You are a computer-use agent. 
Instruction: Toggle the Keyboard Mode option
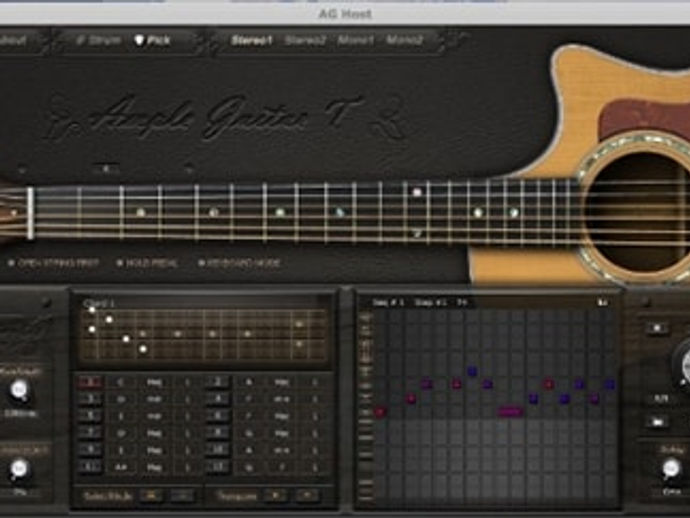click(239, 263)
